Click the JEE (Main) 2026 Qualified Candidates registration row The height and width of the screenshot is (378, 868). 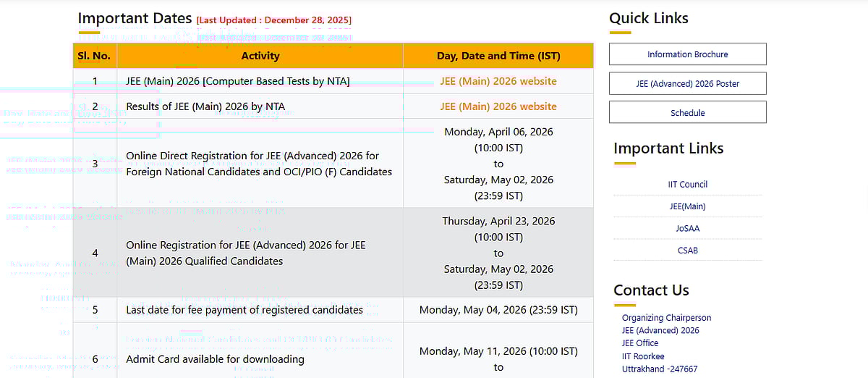[x=246, y=253]
